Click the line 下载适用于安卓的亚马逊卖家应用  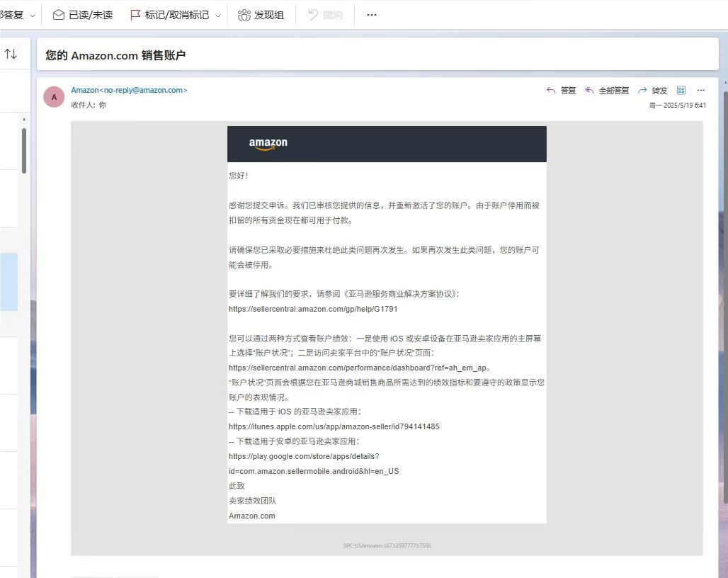294,441
